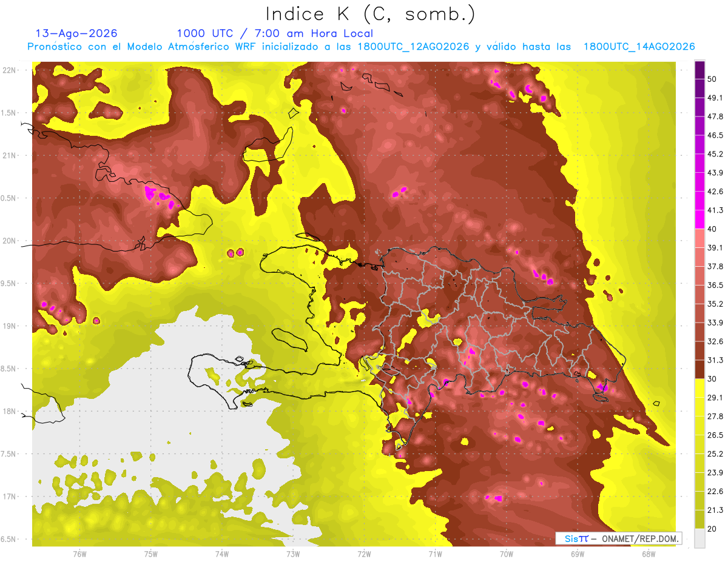
Task: Select the date label "13-Ago-2026"
Action: click(76, 33)
